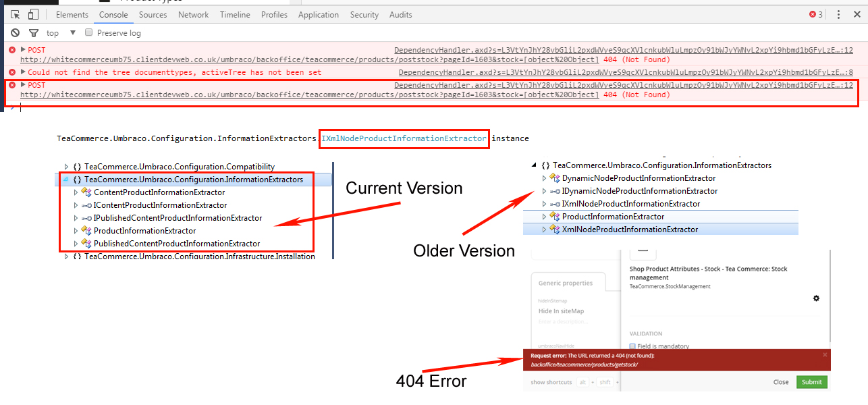Viewport: 868px width, 405px height.
Task: Clear the console log icon
Action: pyautogui.click(x=16, y=33)
